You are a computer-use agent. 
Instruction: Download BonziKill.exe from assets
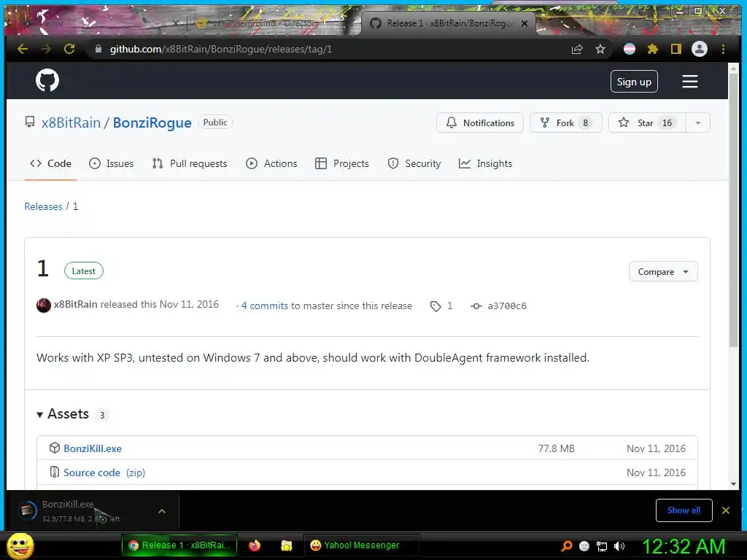click(x=93, y=448)
